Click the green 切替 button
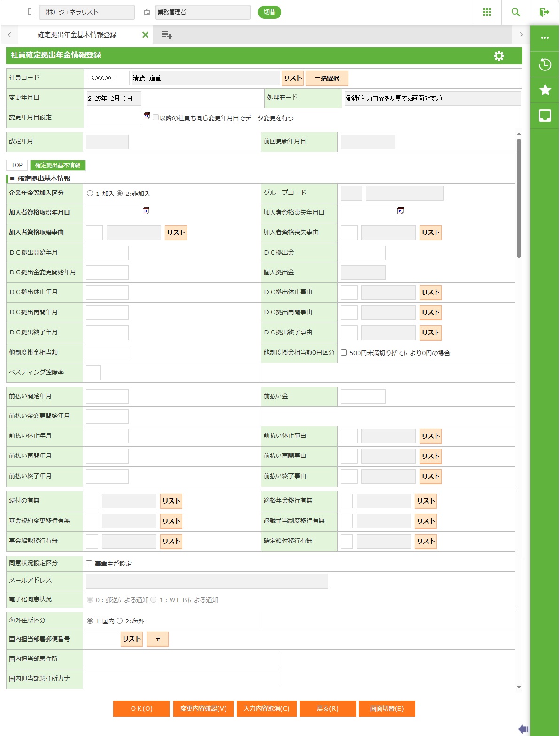 [x=270, y=12]
